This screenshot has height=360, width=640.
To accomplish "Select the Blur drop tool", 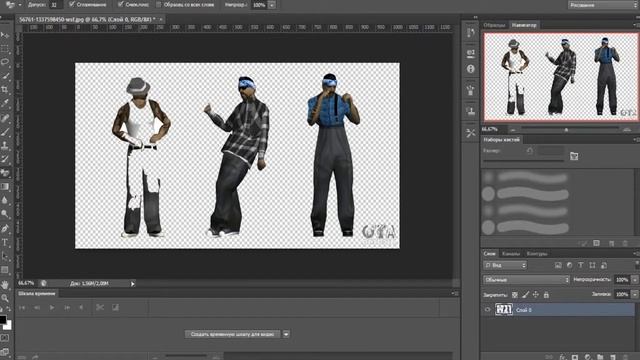I will (x=5, y=200).
